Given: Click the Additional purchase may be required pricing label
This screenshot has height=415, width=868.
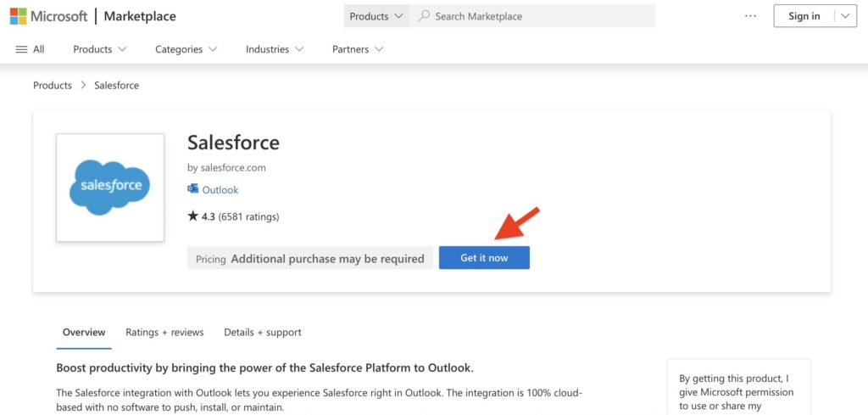Looking at the screenshot, I should click(x=327, y=259).
